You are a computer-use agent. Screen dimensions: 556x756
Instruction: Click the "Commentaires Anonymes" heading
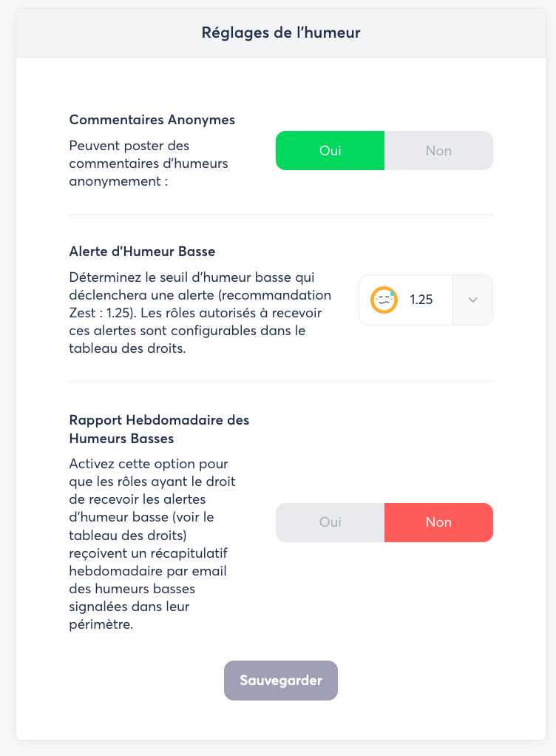(x=152, y=120)
